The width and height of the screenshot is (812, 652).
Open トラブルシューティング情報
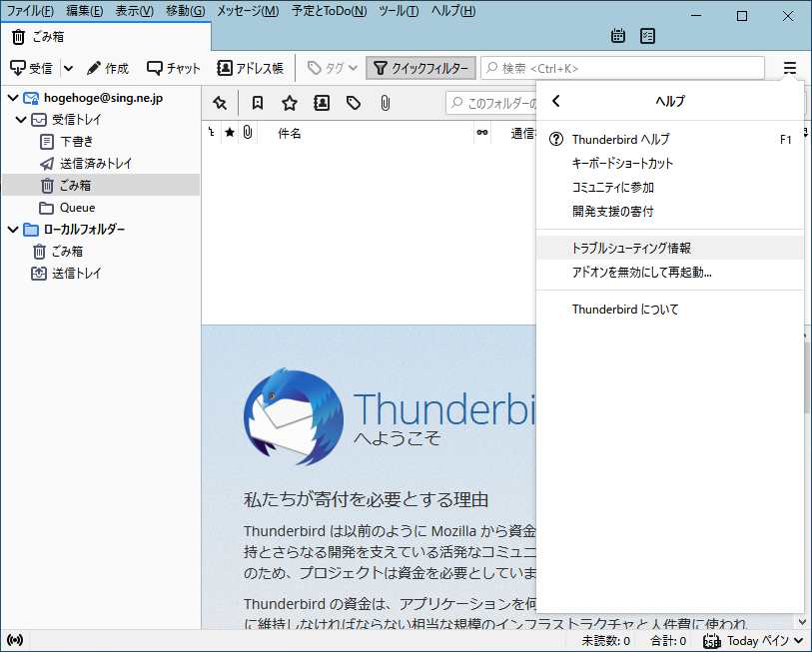670,248
